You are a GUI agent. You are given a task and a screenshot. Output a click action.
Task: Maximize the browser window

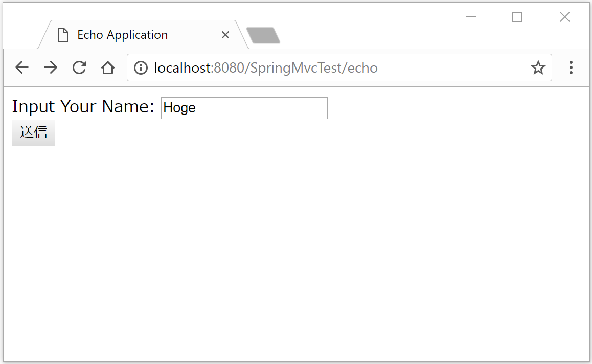tap(517, 17)
